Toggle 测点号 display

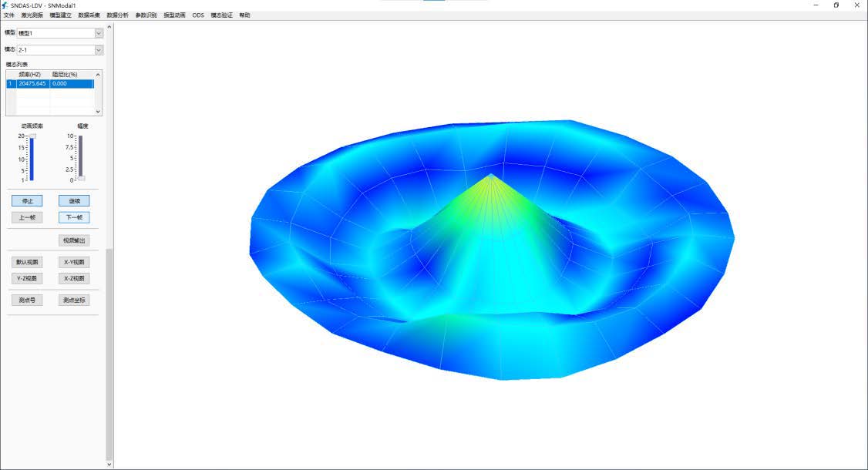pos(27,300)
